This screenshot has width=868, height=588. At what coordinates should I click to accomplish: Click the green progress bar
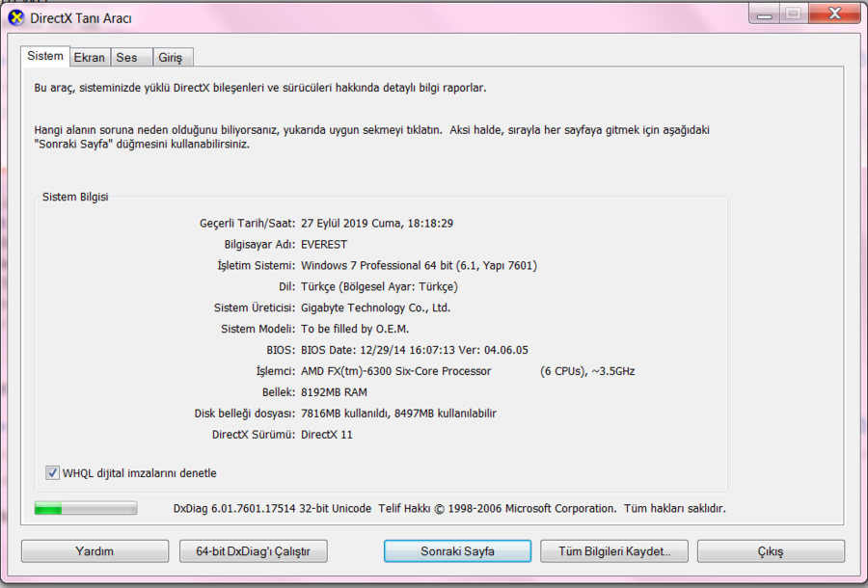click(x=85, y=508)
